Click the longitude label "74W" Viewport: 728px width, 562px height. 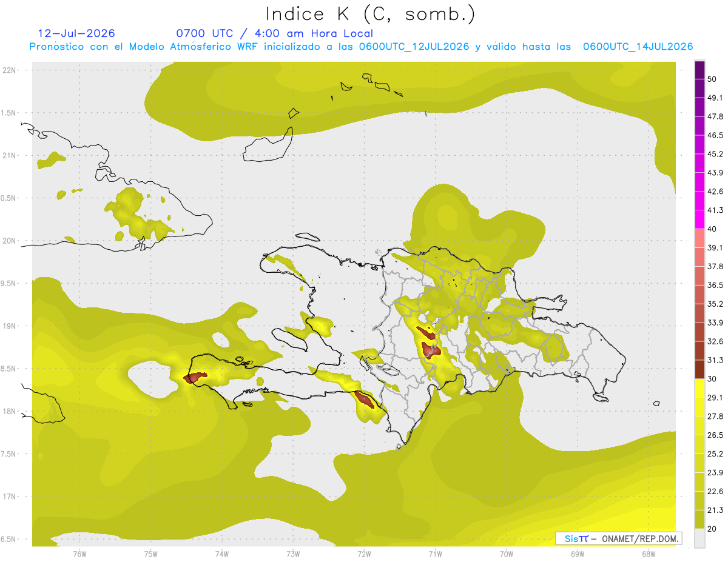pyautogui.click(x=222, y=554)
